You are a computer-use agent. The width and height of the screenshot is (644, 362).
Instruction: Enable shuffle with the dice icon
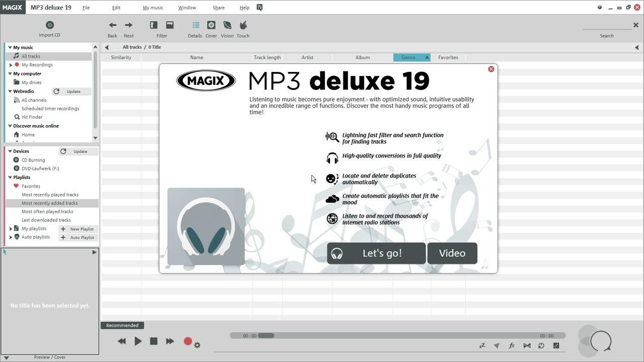(555, 345)
